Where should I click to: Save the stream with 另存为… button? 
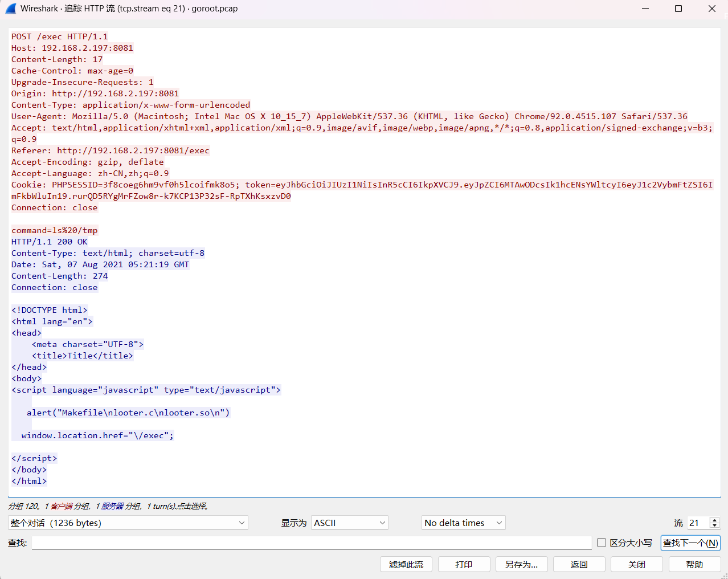tap(521, 564)
